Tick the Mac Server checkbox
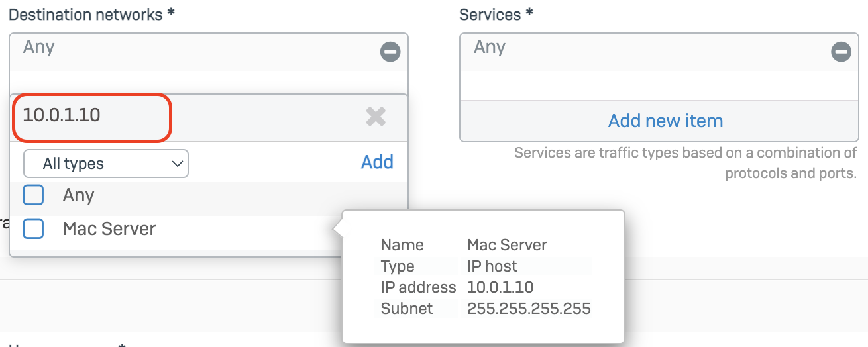Image resolution: width=868 pixels, height=347 pixels. (x=33, y=229)
